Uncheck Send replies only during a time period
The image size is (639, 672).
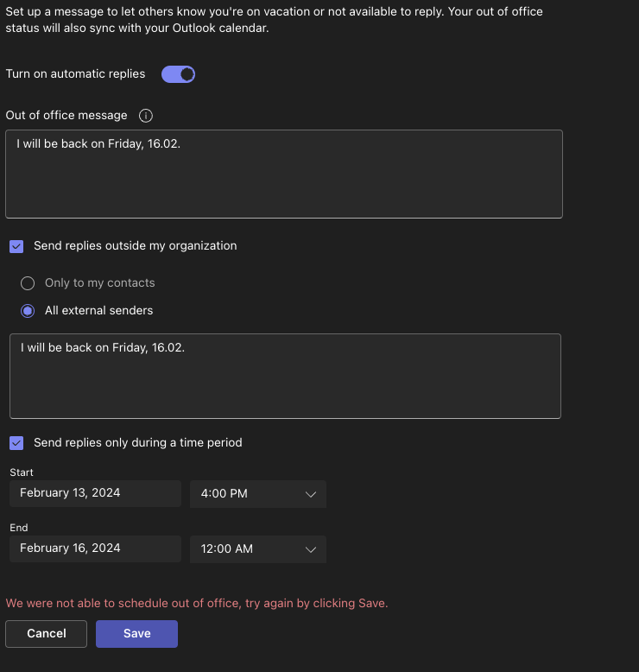coord(16,443)
